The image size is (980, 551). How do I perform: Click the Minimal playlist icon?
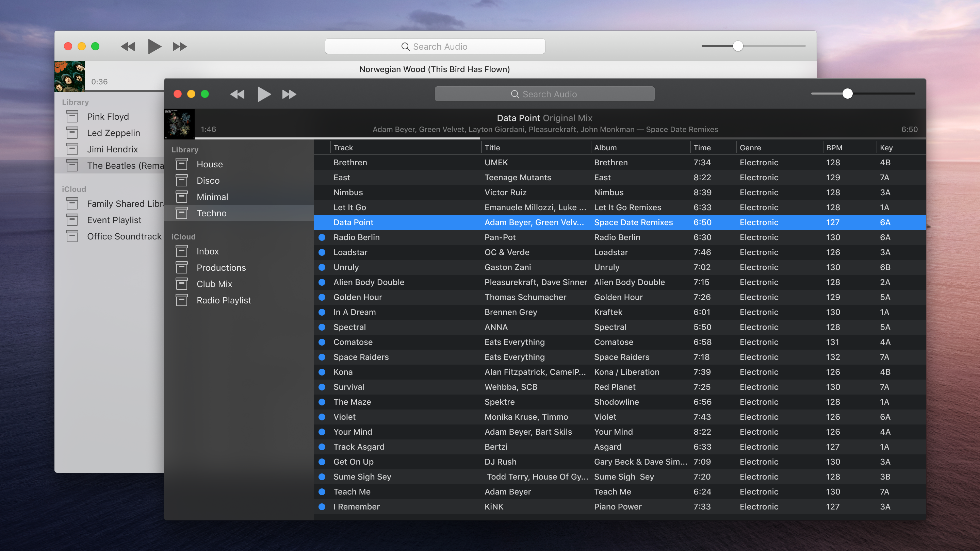(182, 197)
